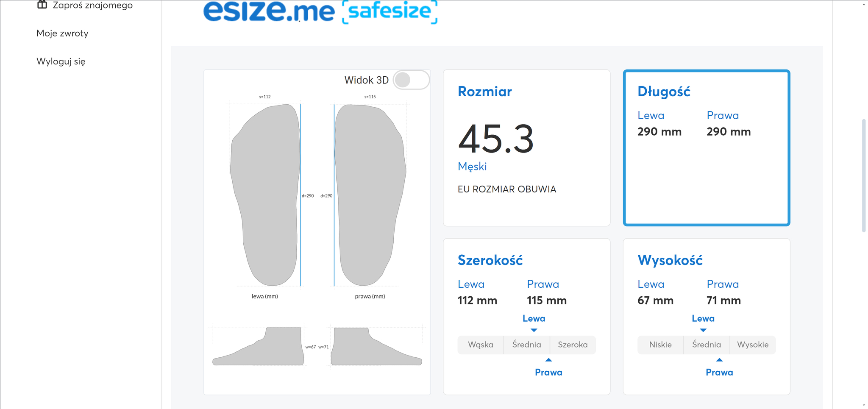Choose Szeroka width segment
The width and height of the screenshot is (868, 409).
click(x=573, y=345)
